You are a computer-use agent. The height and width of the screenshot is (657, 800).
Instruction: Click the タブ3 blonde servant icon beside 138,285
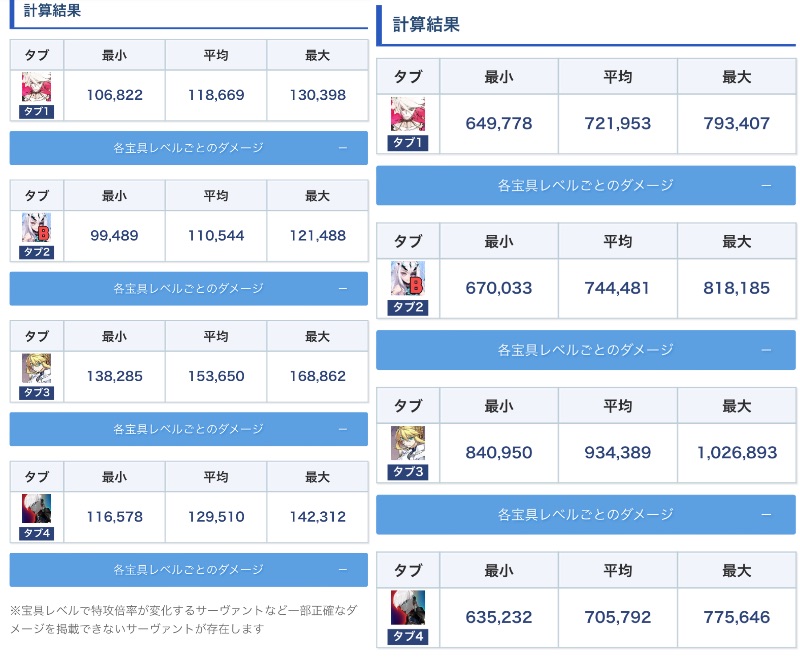coord(36,369)
